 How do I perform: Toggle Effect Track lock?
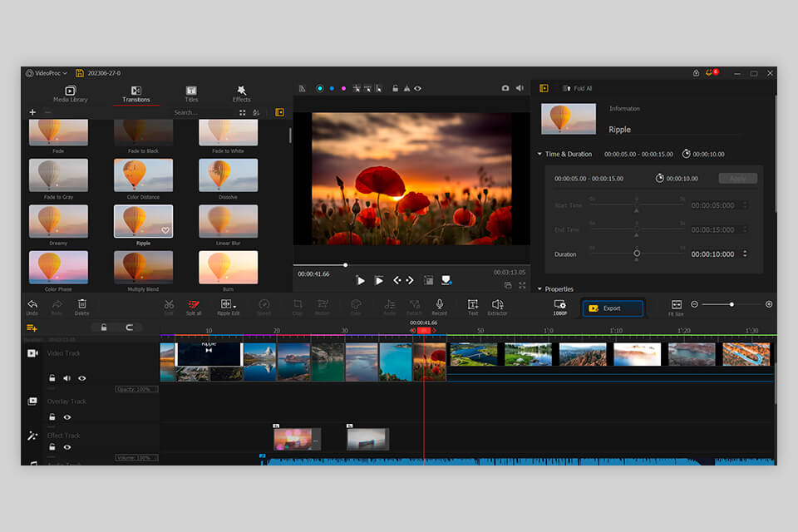[x=52, y=447]
